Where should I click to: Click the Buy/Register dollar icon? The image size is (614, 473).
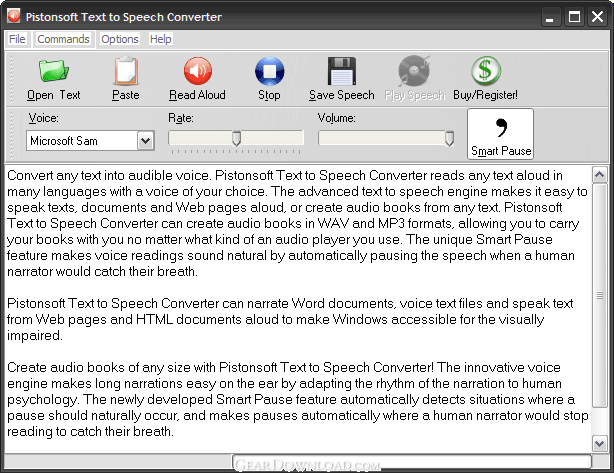[486, 70]
